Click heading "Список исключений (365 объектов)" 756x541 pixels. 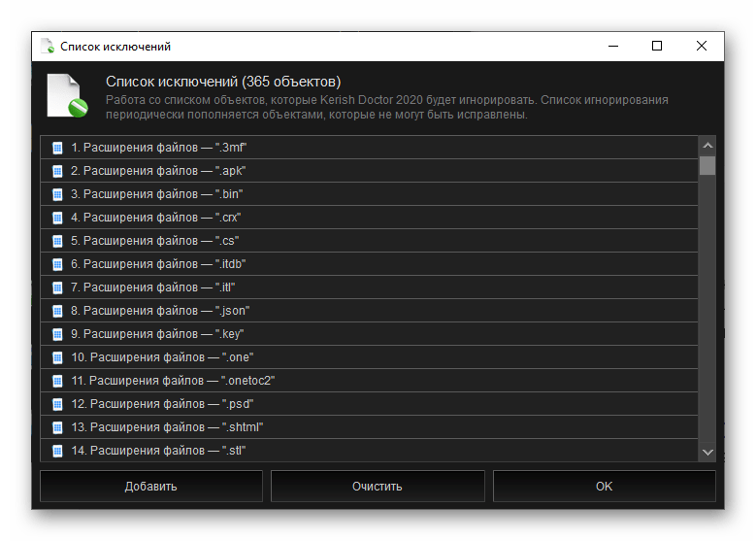(x=223, y=82)
